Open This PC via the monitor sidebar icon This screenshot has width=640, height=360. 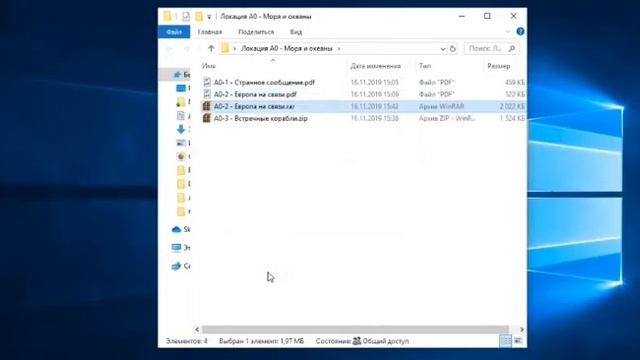point(176,247)
